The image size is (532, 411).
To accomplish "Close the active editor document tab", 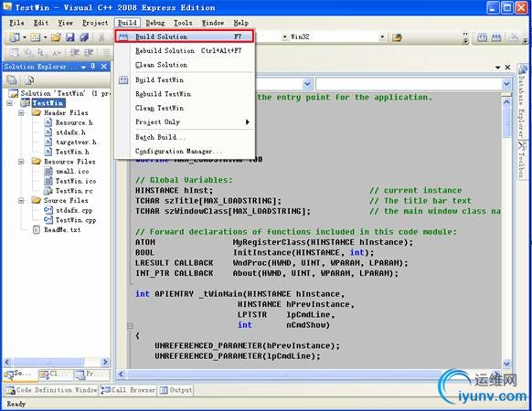I will click(x=507, y=68).
